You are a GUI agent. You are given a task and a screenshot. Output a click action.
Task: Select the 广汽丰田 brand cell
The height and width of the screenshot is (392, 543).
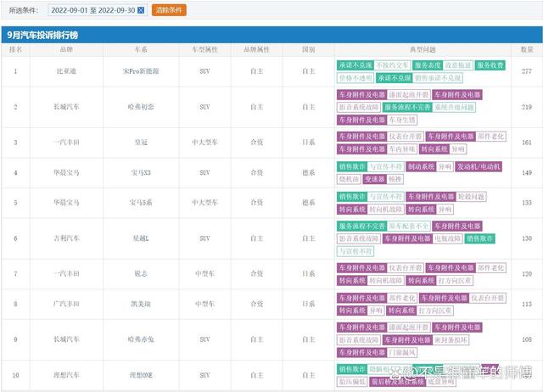(x=66, y=304)
